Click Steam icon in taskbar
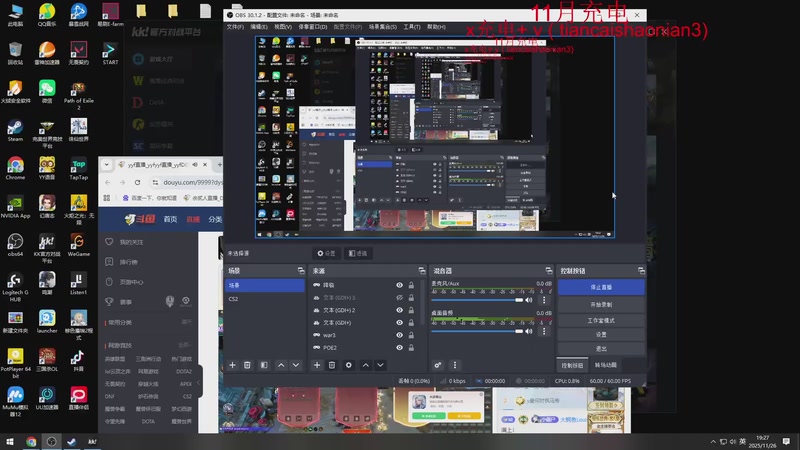The width and height of the screenshot is (800, 450). 71,442
